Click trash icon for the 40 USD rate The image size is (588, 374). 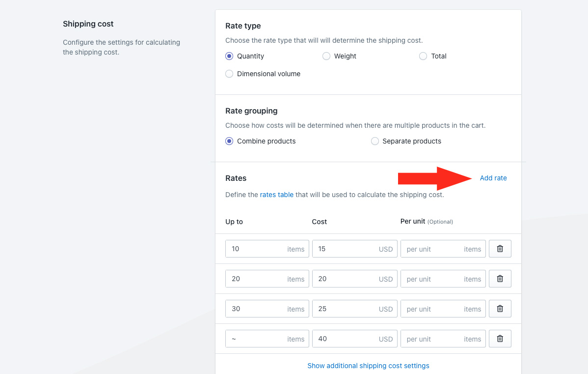click(500, 339)
